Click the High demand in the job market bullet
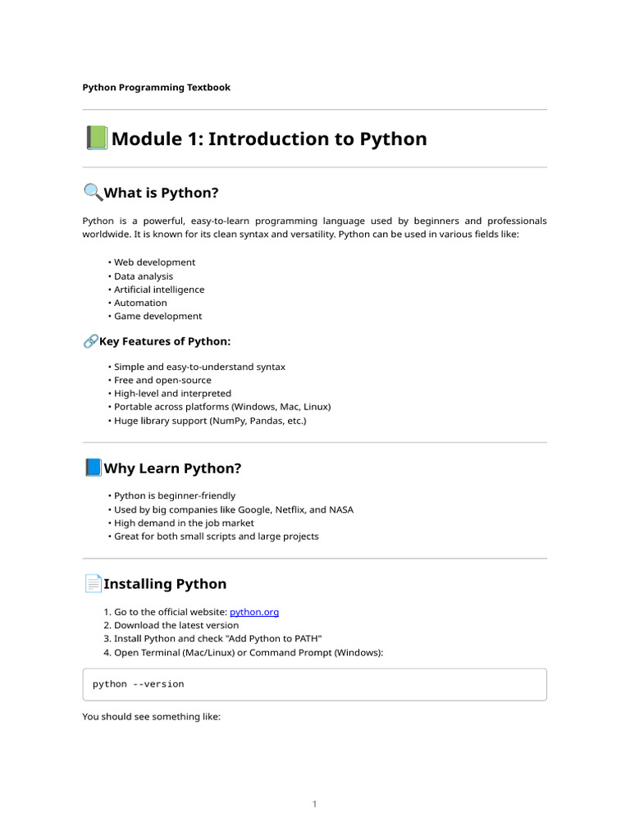The image size is (630, 840). point(184,523)
